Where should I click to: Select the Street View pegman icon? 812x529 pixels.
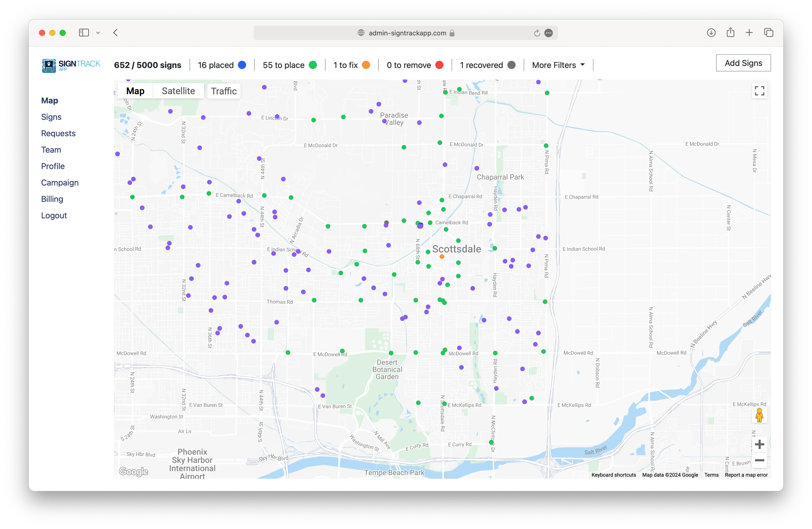coord(759,415)
